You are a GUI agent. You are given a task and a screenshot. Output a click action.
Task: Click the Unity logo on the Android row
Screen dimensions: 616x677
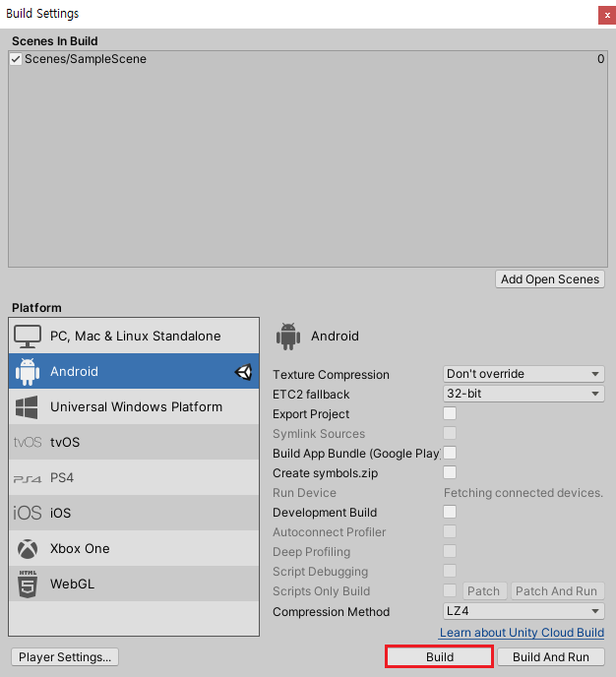(x=243, y=372)
